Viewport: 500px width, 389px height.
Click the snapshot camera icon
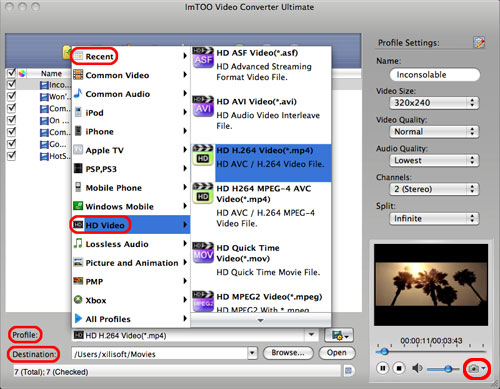click(x=473, y=369)
